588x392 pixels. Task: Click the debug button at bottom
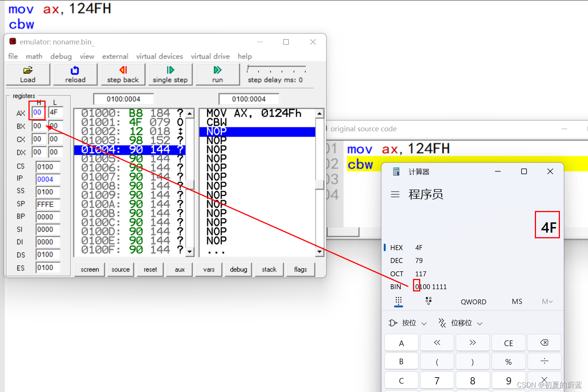(238, 269)
